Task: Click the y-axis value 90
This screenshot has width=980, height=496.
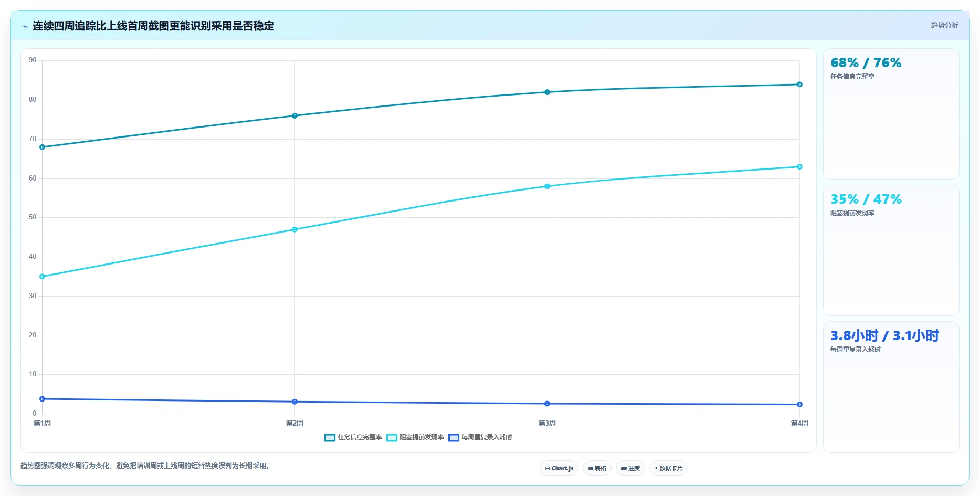Action: pyautogui.click(x=33, y=60)
